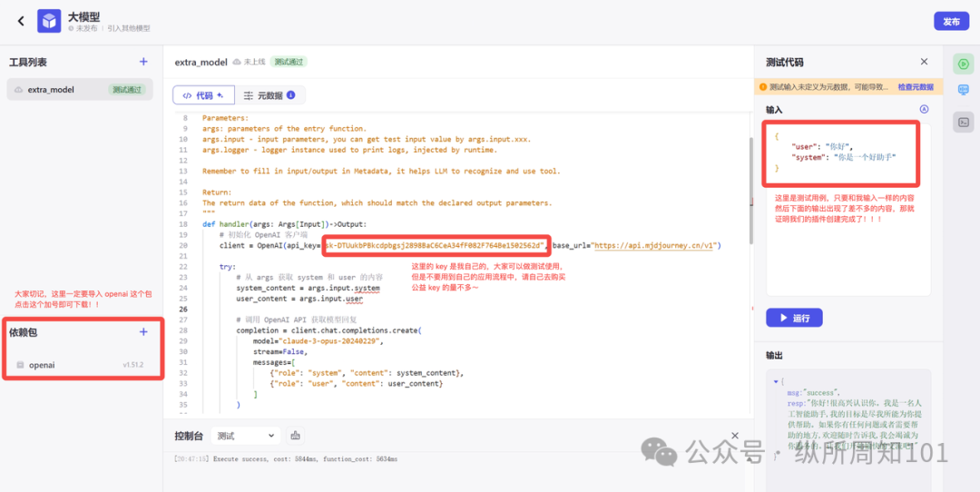
Task: Click the back arrow beside 大模型
Action: [21, 21]
